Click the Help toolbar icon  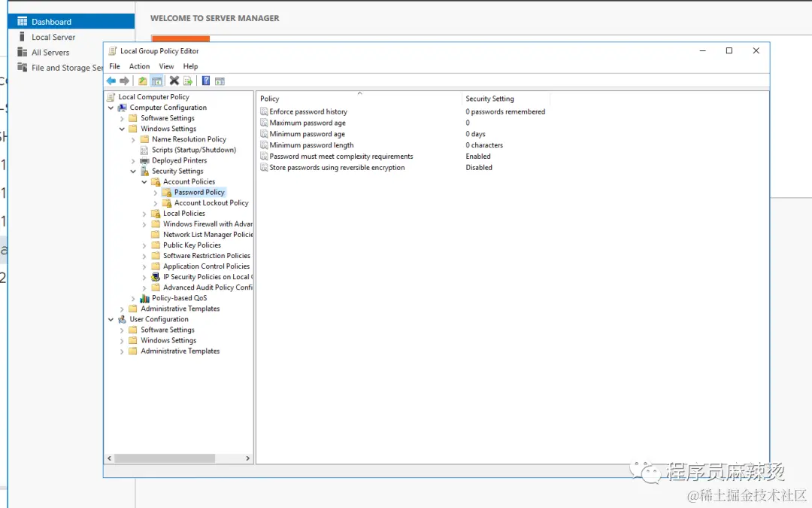coord(205,81)
